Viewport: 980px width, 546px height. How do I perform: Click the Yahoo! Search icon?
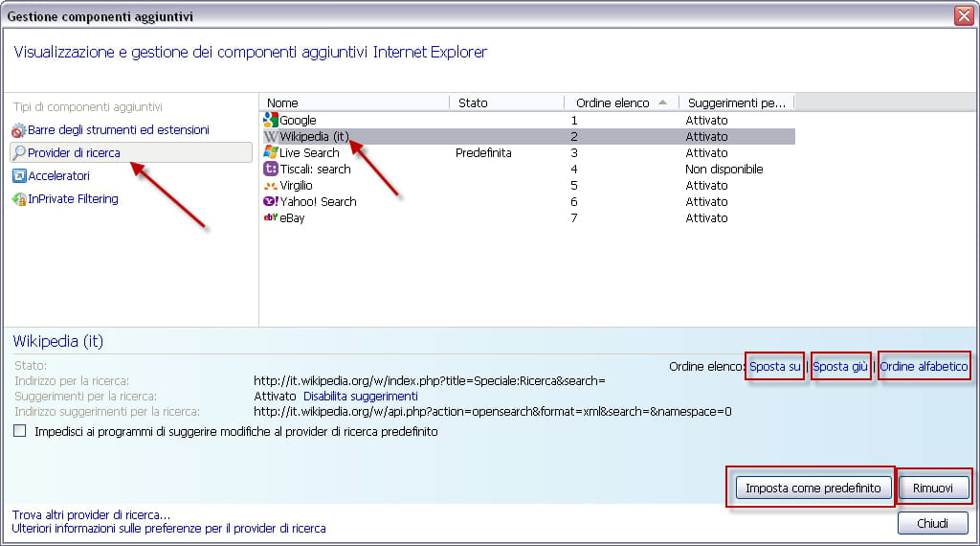click(x=271, y=201)
